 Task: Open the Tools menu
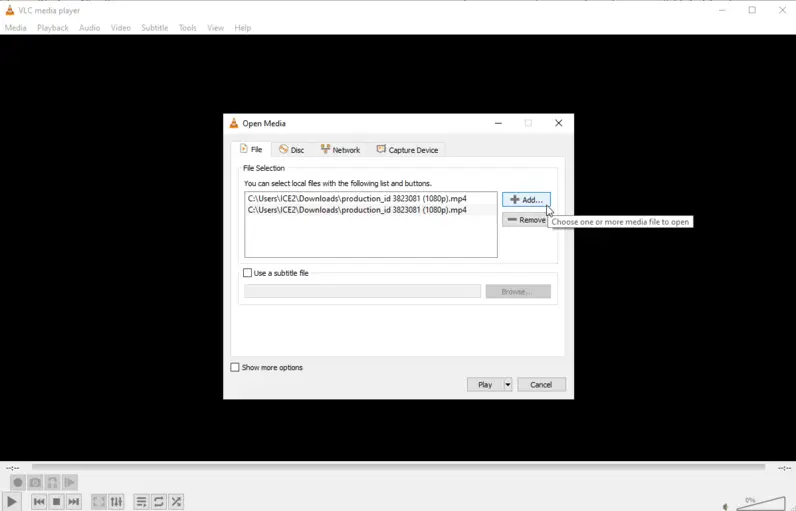pyautogui.click(x=187, y=28)
